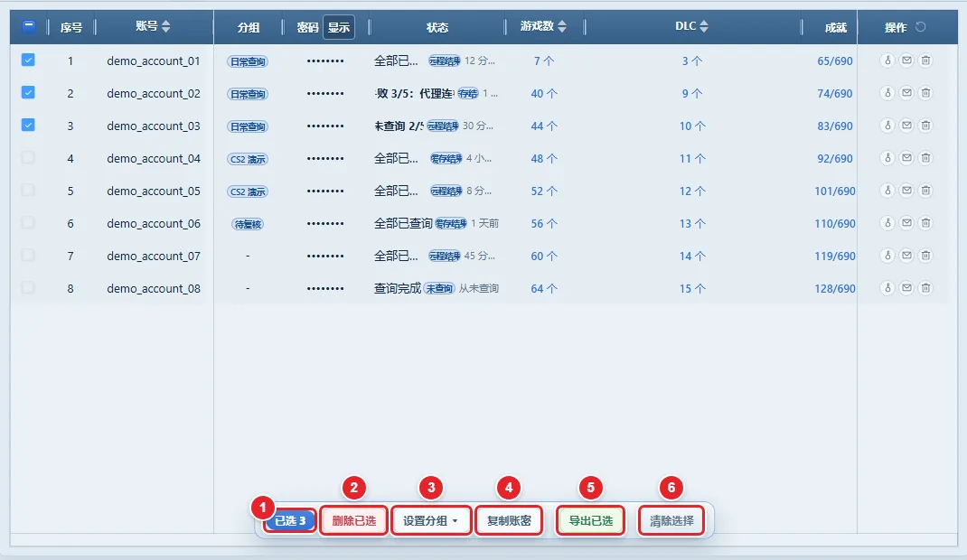The height and width of the screenshot is (560, 967).
Task: Click the trash icon for demo_account_03
Action: coord(925,126)
